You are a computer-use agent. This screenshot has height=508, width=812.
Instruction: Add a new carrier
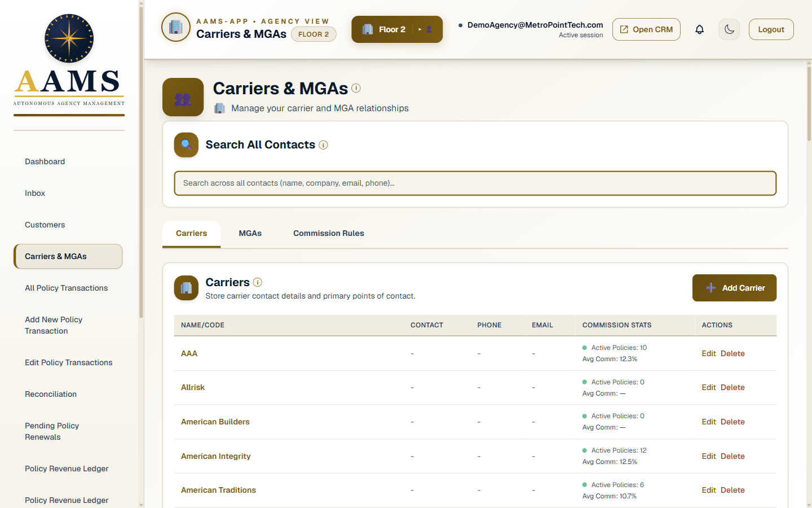(734, 288)
